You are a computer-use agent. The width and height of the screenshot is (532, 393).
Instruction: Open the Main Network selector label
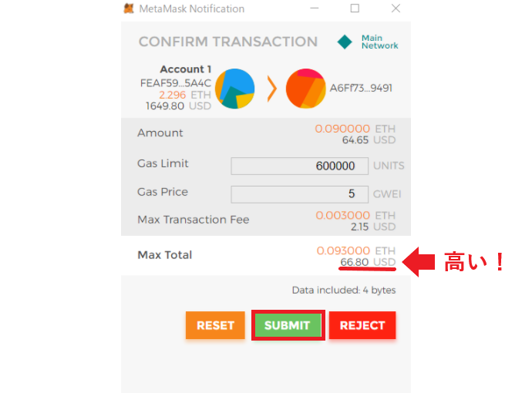click(379, 42)
